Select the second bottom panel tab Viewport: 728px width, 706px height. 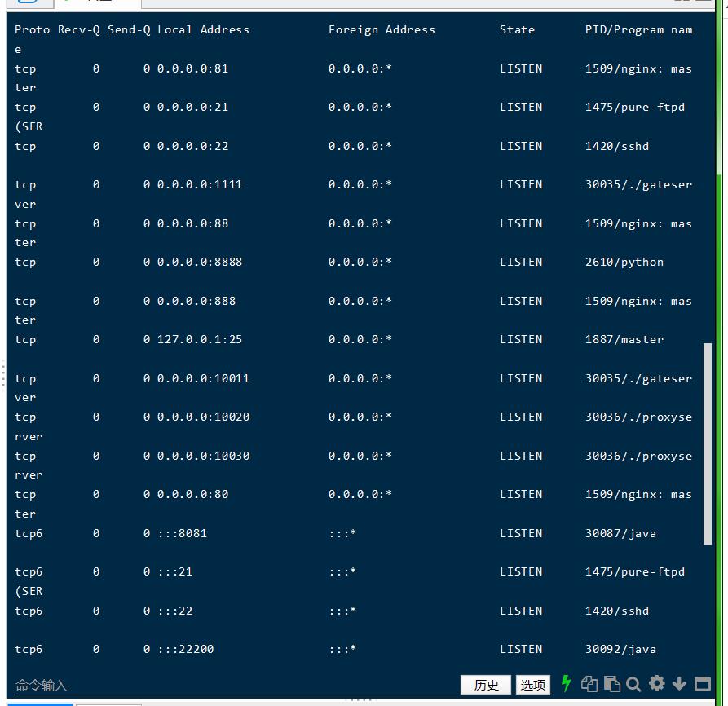click(108, 703)
